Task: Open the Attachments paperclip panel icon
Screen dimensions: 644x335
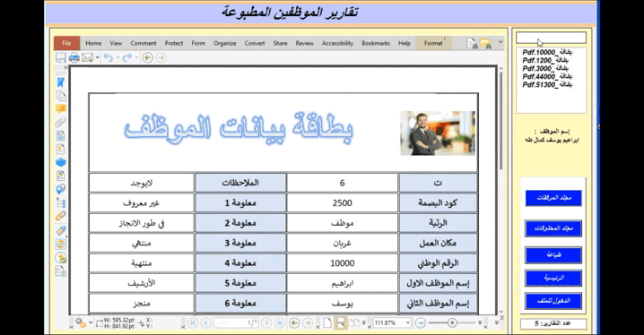Action: click(61, 122)
